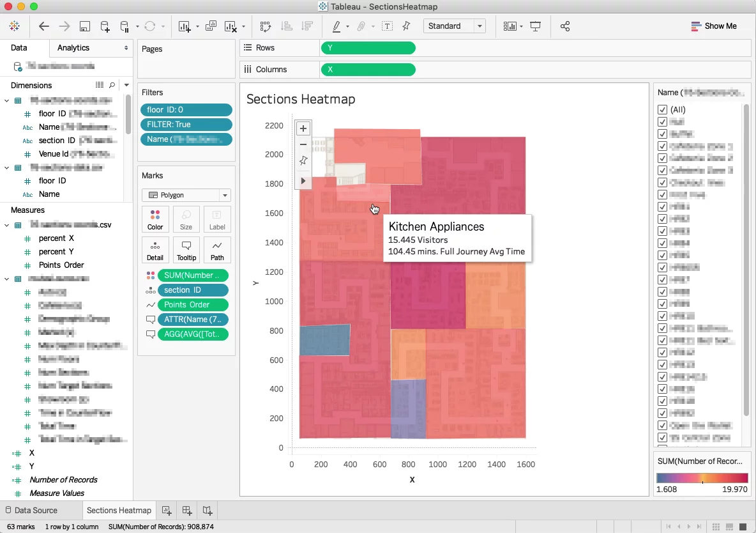The image size is (756, 533).
Task: Select the floor ID: 0 filter pill
Action: pyautogui.click(x=186, y=109)
